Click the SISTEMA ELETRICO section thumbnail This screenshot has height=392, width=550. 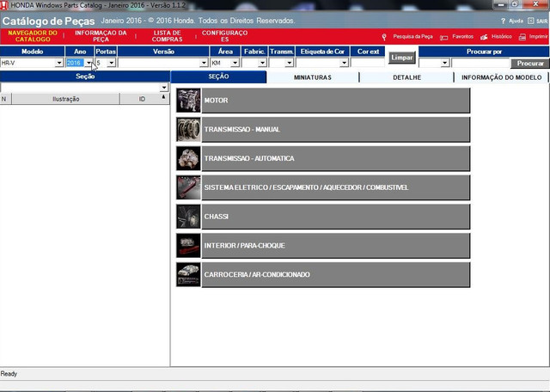188,187
